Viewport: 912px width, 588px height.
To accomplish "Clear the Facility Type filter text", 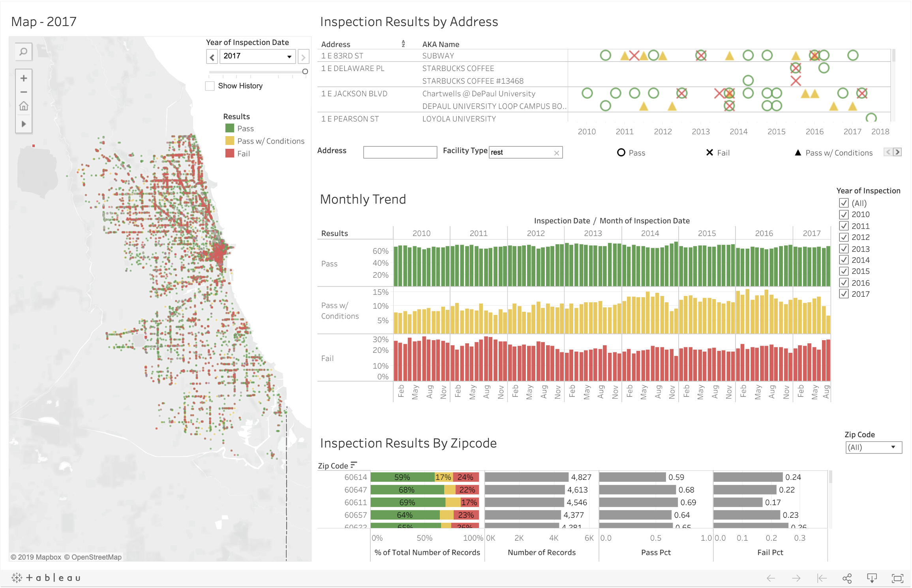I will (556, 153).
